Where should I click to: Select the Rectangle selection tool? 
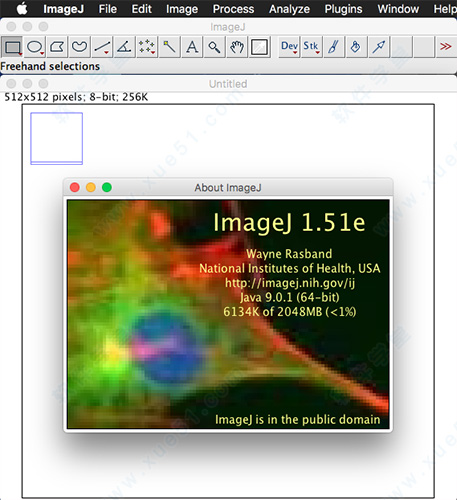coord(12,47)
